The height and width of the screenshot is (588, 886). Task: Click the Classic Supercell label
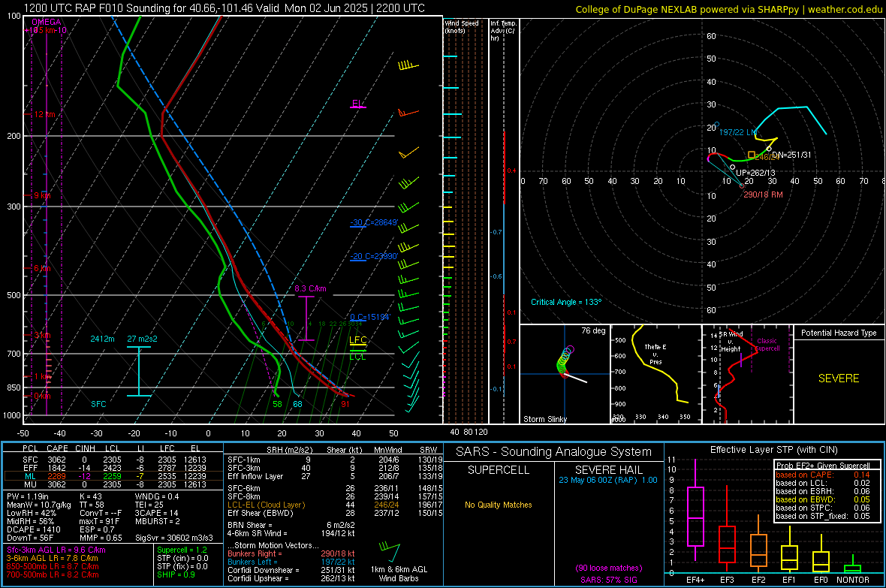point(767,345)
